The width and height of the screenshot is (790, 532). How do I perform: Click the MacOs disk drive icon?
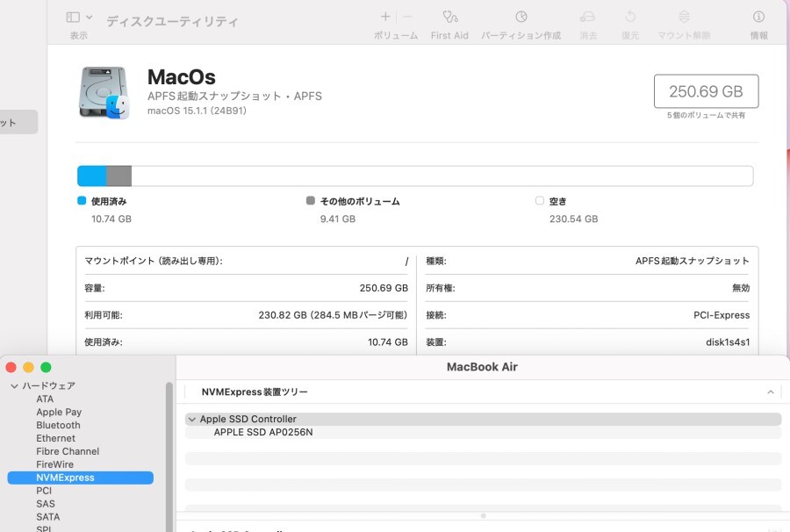[104, 92]
